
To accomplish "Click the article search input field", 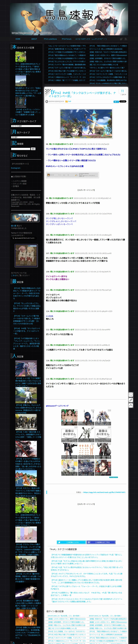I will pos(21,149).
